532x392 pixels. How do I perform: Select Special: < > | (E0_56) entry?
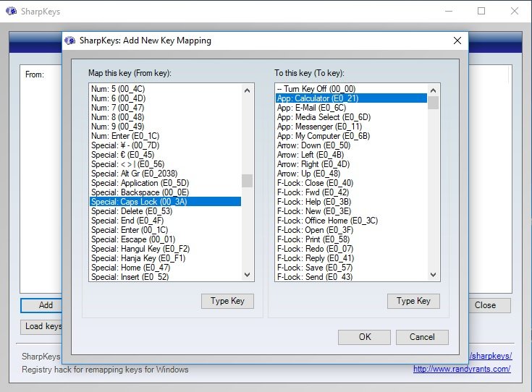coord(165,164)
